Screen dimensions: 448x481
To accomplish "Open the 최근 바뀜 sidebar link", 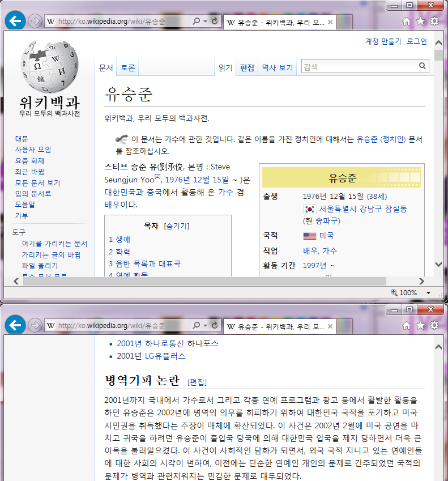I will (x=30, y=172).
